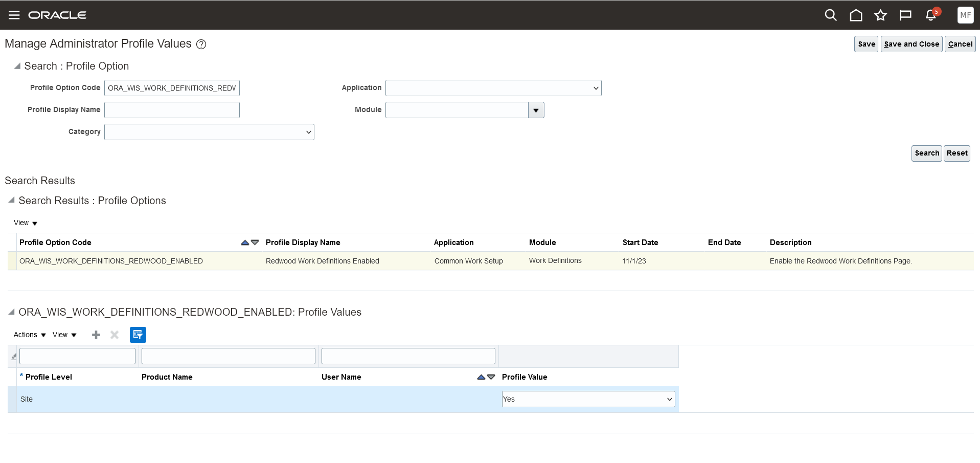This screenshot has height=463, width=980.
Task: Open help for Manage Administrator Profile Values
Action: [x=201, y=45]
